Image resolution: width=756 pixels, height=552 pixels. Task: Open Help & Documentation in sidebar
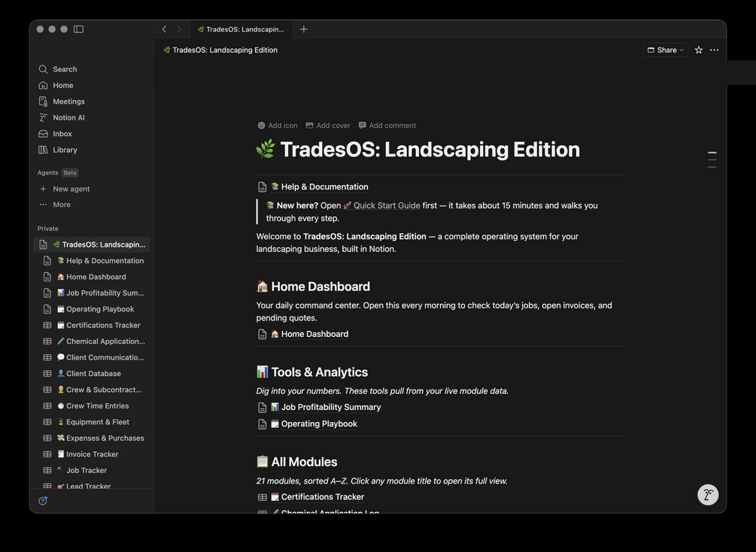coord(92,260)
